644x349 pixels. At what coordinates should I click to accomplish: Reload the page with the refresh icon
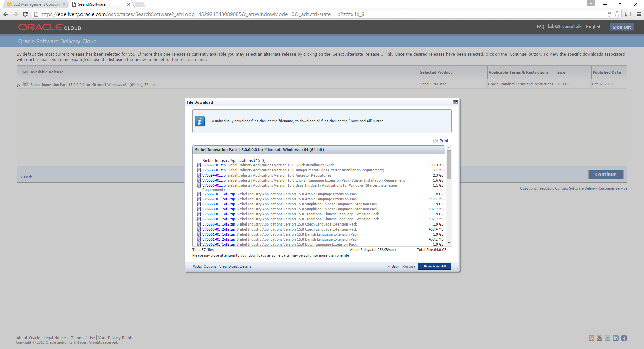click(25, 14)
